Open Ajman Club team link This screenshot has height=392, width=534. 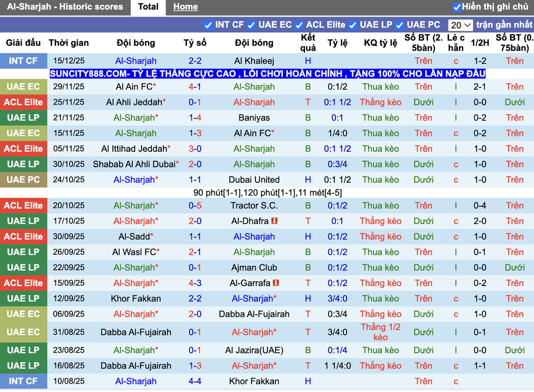coord(254,267)
